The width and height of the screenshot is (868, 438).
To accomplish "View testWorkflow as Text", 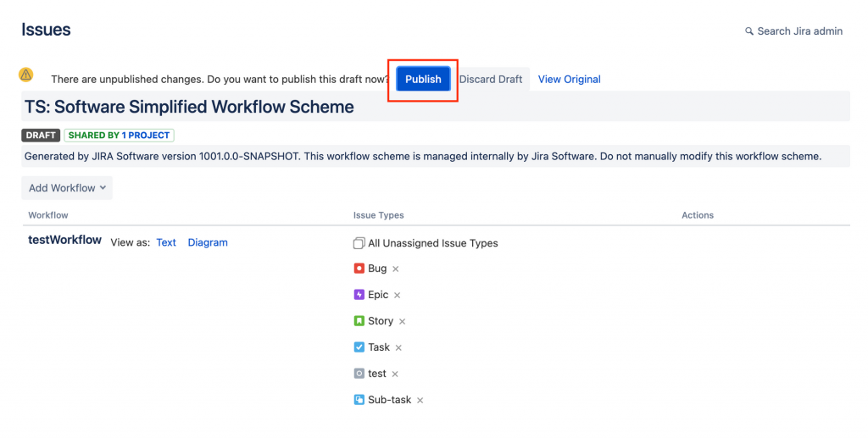I will point(166,242).
